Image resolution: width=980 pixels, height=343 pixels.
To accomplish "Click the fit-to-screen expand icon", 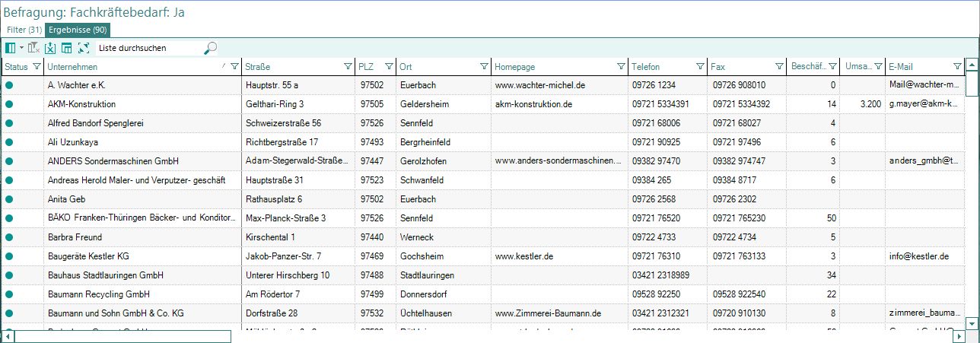I will pyautogui.click(x=84, y=48).
